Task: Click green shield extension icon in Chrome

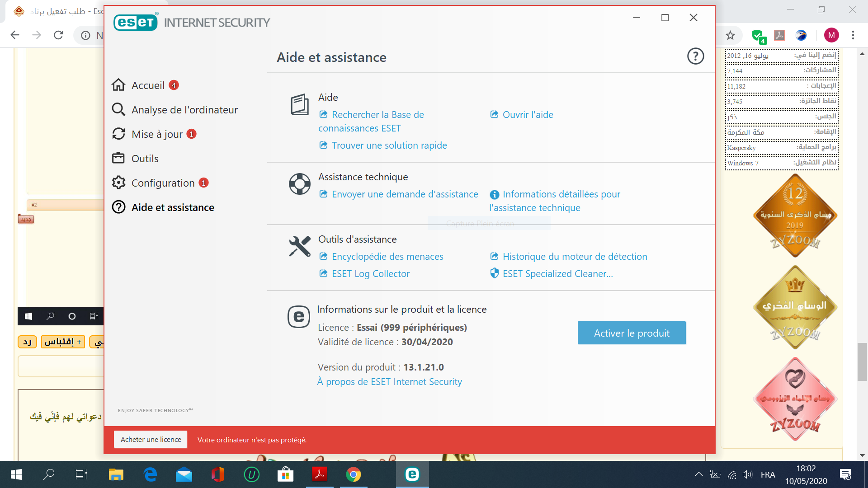Action: pos(758,36)
